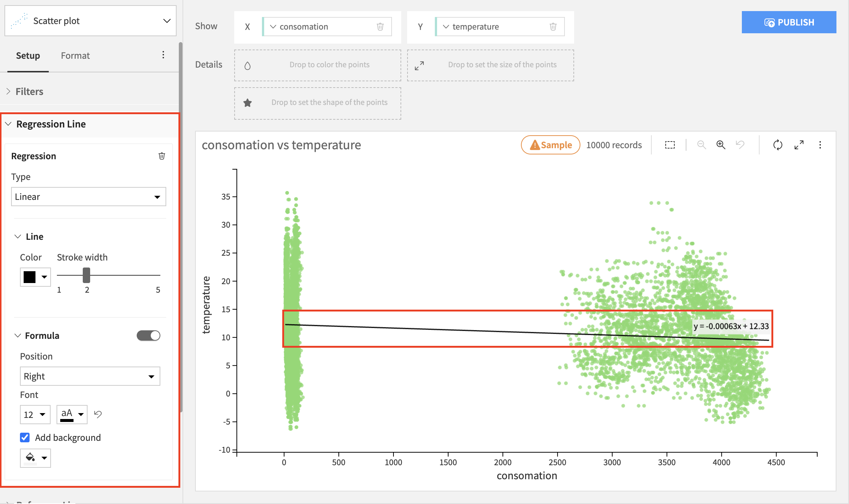Click the zoom in icon on chart
Viewport: 849px width, 504px height.
[719, 144]
